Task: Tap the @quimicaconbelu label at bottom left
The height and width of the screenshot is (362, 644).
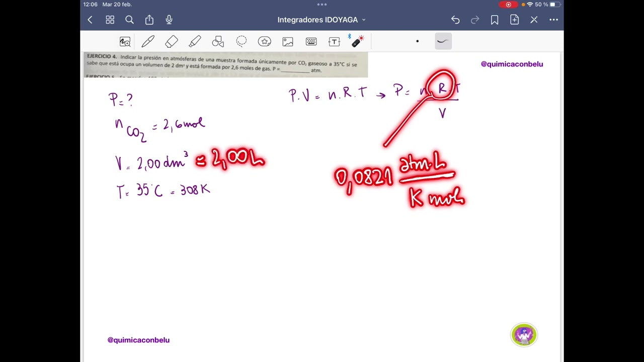Action: coord(138,340)
